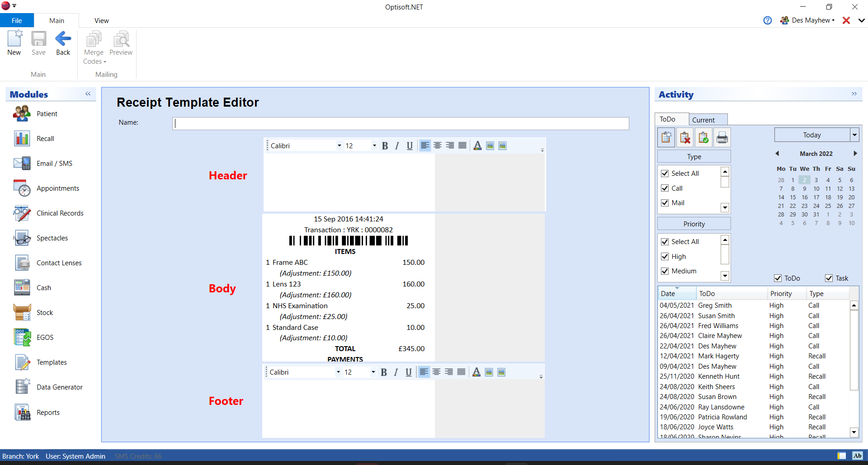The image size is (868, 465).
Task: Open the Footer font name dropdown
Action: coord(338,372)
